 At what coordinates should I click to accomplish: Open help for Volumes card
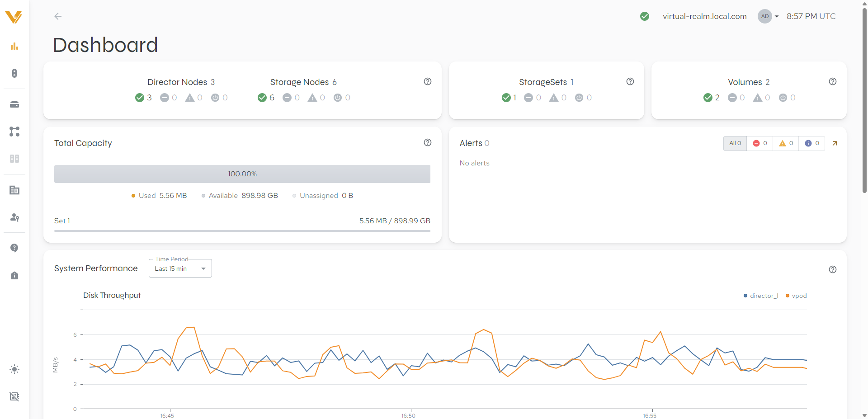(833, 81)
